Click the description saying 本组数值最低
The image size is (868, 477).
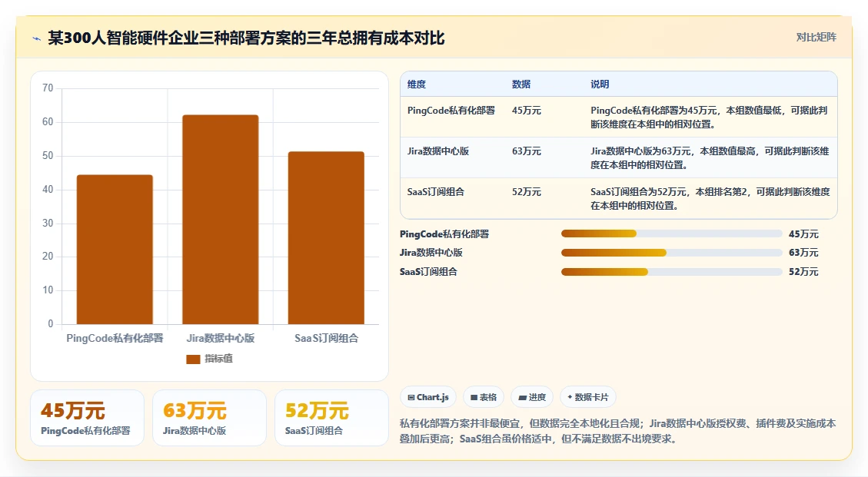point(709,118)
